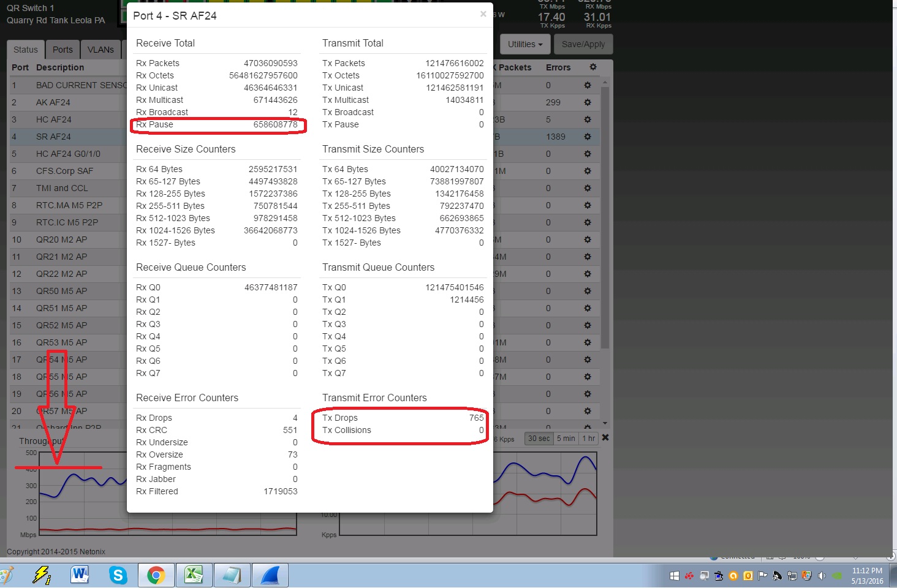
Task: Launch Wireshark from the taskbar
Action: [270, 575]
